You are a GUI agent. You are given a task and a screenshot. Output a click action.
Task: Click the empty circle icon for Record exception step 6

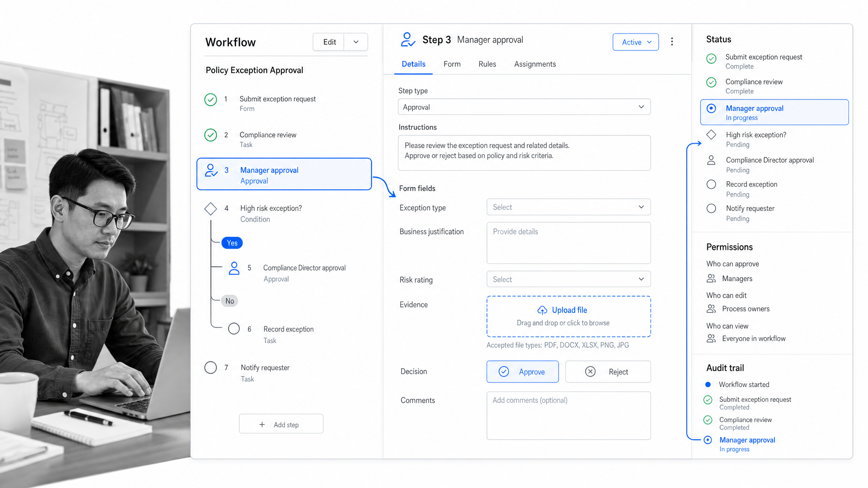pos(234,329)
